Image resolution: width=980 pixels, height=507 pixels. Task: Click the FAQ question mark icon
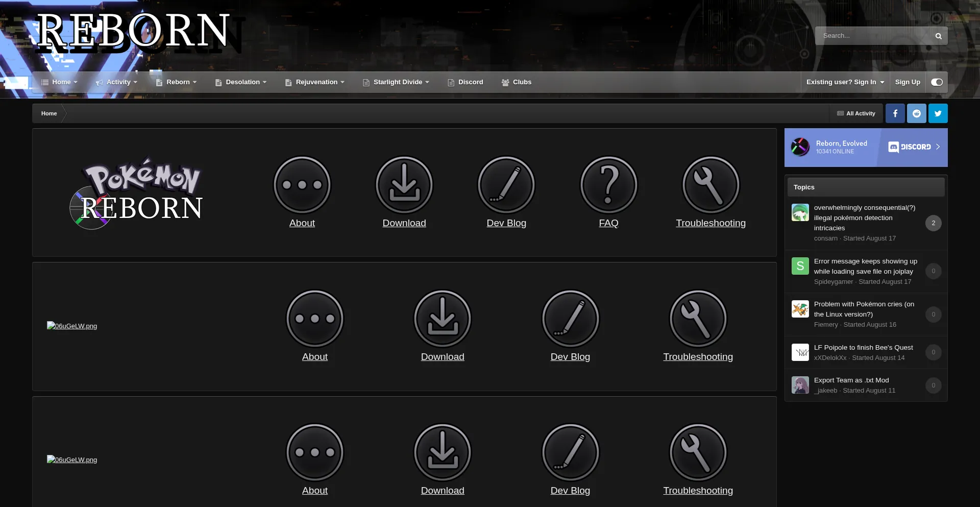(608, 185)
